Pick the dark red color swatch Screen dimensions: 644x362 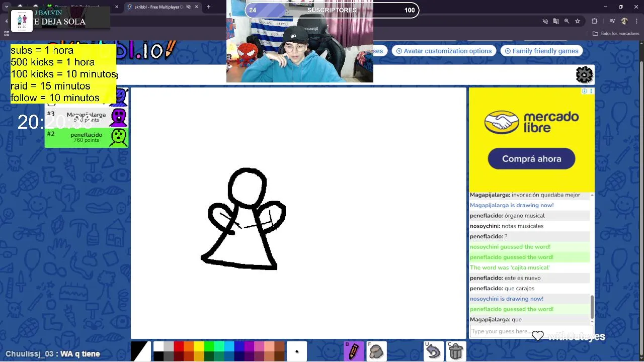point(179,356)
